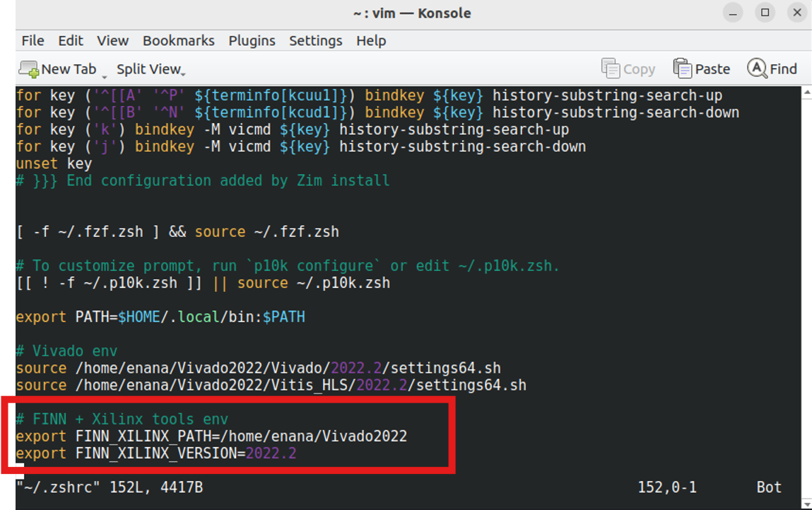The height and width of the screenshot is (510, 812).
Task: Minimize the Konsole window
Action: [733, 13]
